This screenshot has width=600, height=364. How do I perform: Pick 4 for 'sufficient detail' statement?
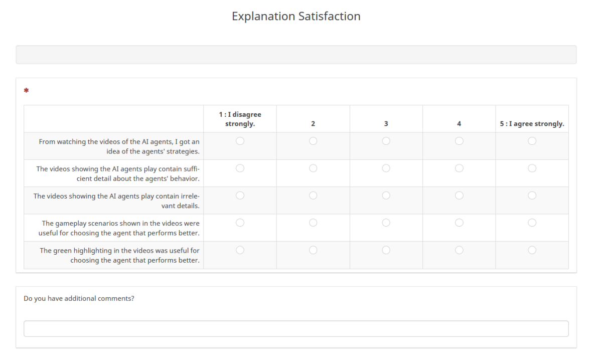(459, 168)
